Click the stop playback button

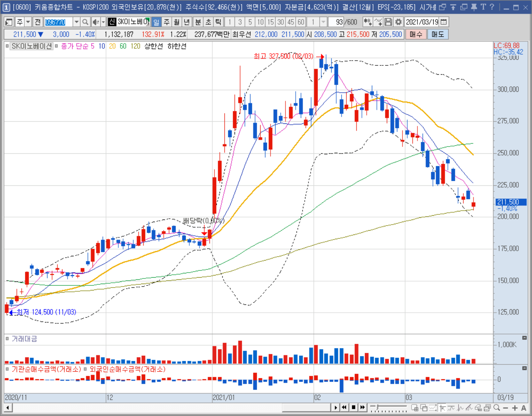click(353, 407)
